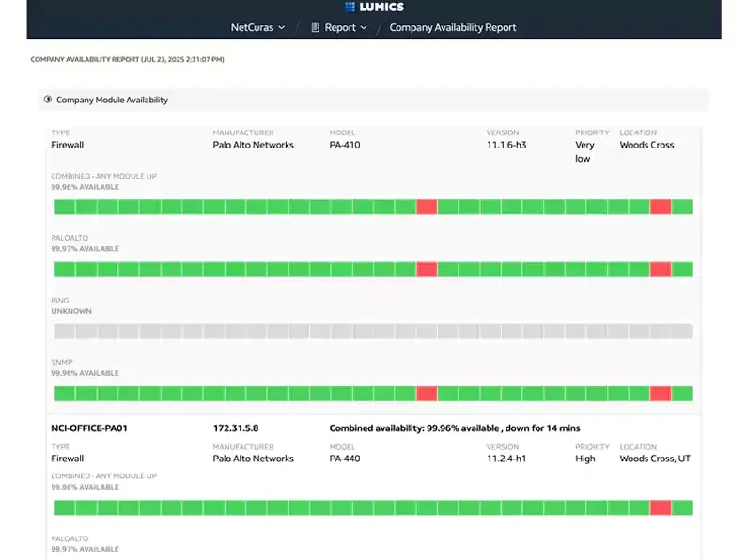Click the last red block in PA-410 SNMP bar

(x=661, y=394)
